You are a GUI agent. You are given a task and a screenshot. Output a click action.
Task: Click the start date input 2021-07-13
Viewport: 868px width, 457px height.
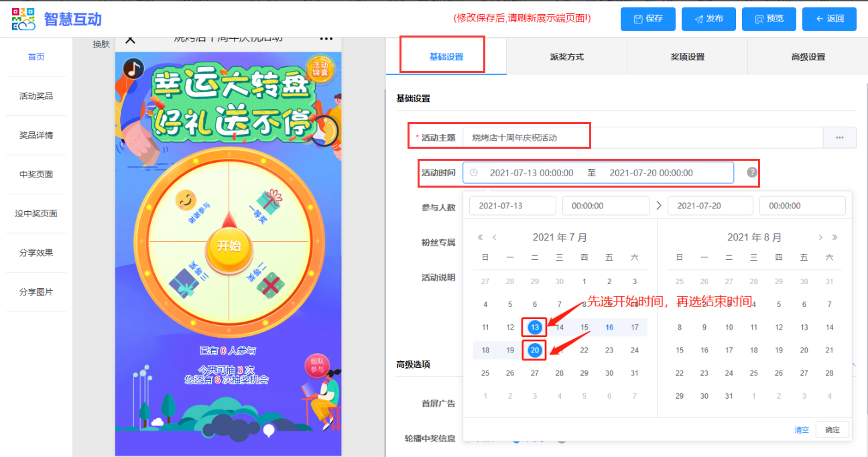coord(512,206)
